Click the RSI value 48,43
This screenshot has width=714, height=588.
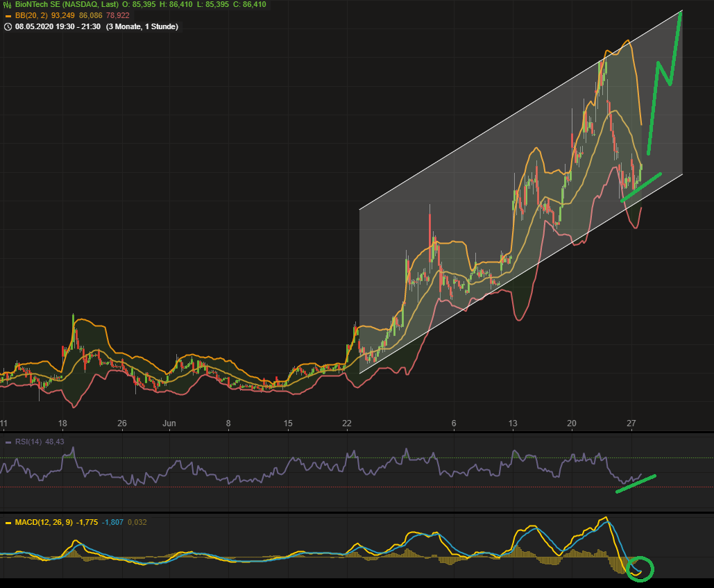pos(55,442)
